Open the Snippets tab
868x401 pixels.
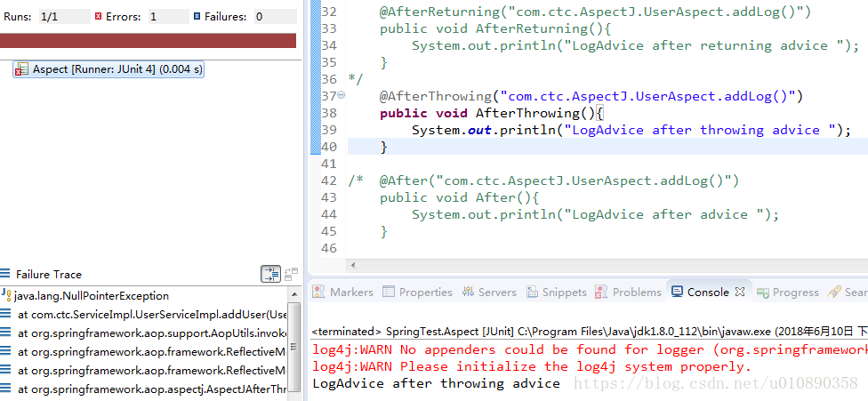pos(557,292)
